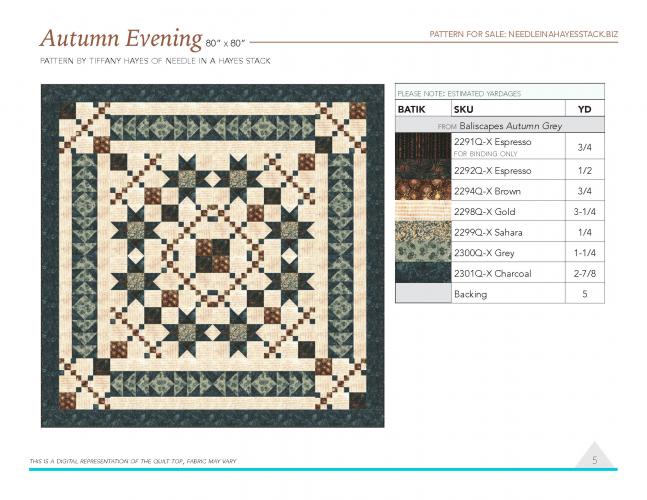The width and height of the screenshot is (647, 500).
Task: Click the 2299Q-X Sahara fabric swatch
Action: (423, 232)
